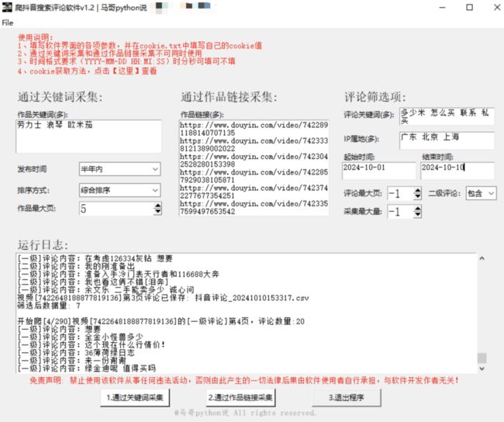Screen dimensions: 504x422
Task: Click log line 绿金迪呢 值得买吗
Action: tap(87, 368)
